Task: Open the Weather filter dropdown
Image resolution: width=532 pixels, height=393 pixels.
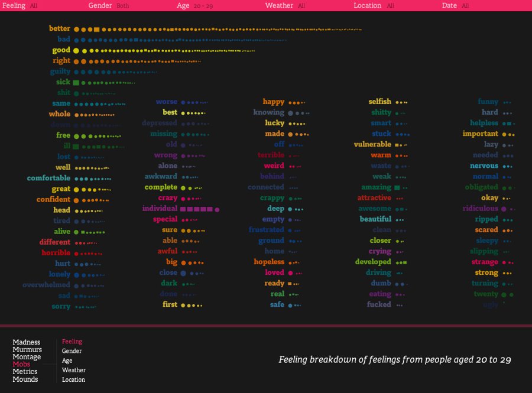Action: [279, 5]
